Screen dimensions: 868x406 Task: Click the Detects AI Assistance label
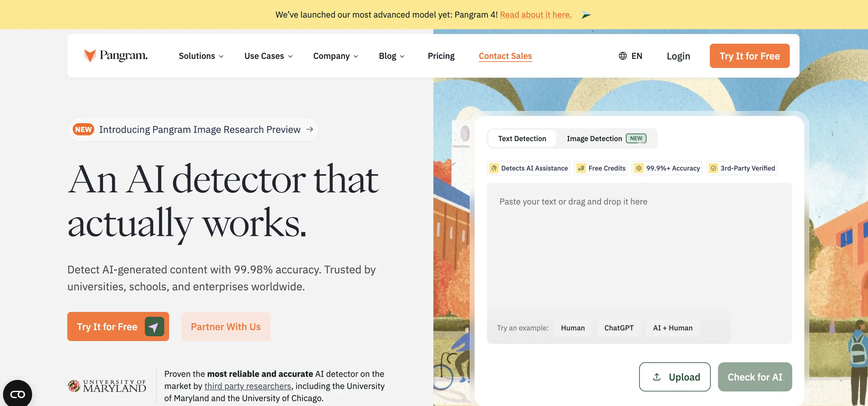point(534,168)
